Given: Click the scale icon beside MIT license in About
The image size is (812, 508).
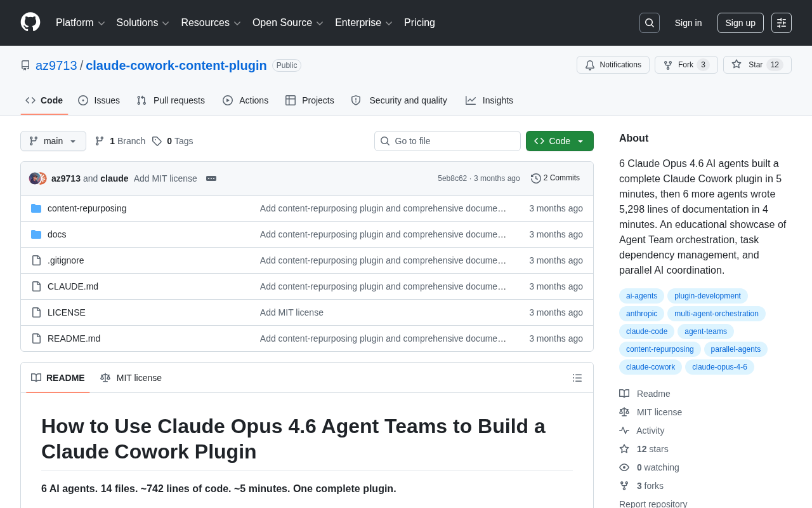Looking at the screenshot, I should coord(624,412).
